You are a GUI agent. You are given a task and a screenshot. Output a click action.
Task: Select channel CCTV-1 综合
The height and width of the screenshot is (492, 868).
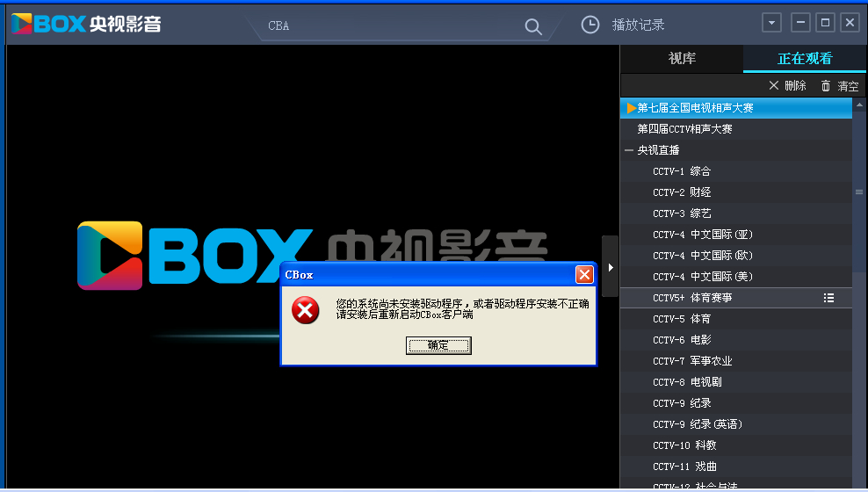pos(736,171)
